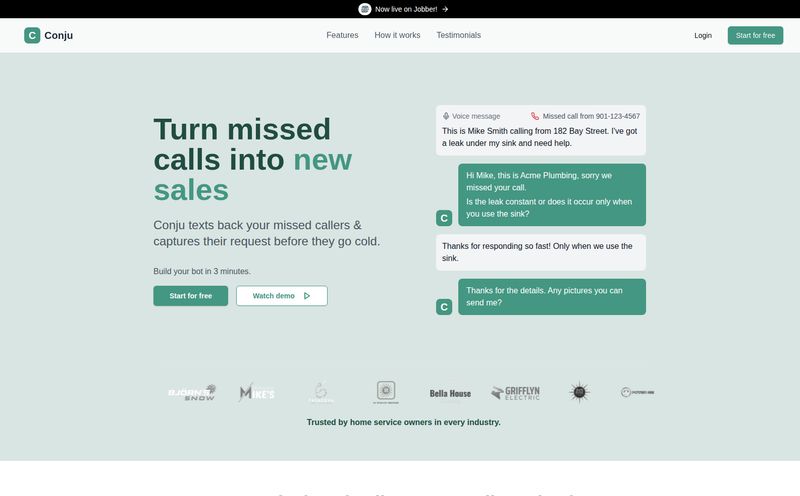Click the Conju brand name in the header
800x496 pixels.
point(59,35)
